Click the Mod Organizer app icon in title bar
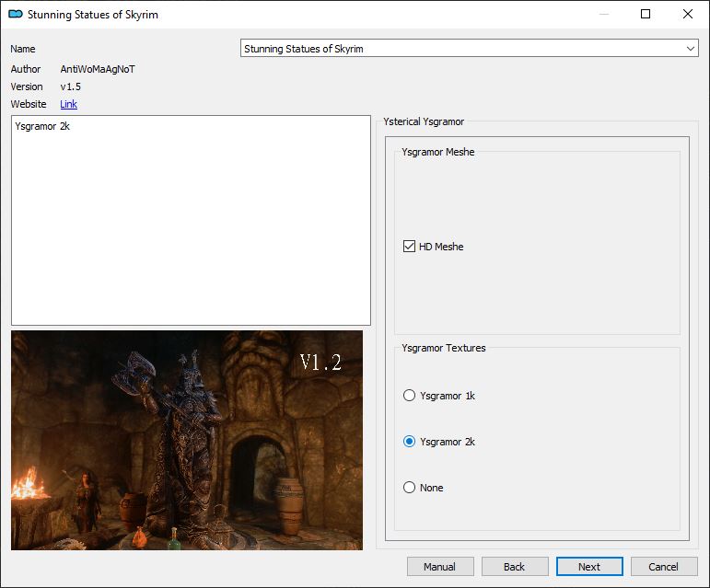Image resolution: width=710 pixels, height=588 pixels. pos(16,14)
